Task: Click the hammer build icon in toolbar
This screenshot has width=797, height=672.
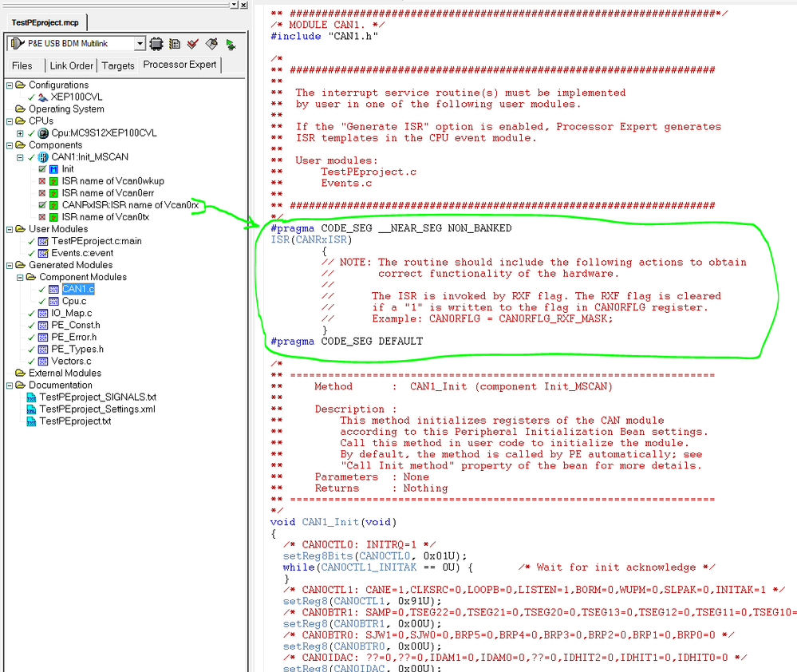Action: pos(211,44)
